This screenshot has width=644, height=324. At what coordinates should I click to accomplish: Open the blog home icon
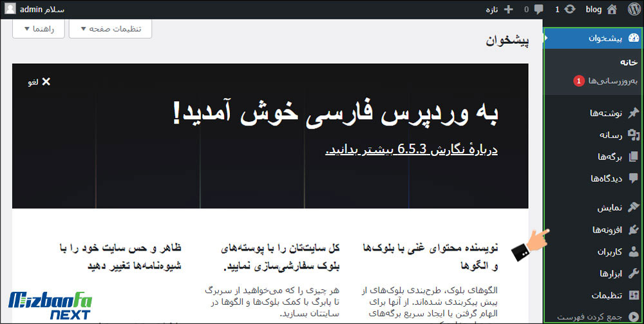(x=612, y=9)
